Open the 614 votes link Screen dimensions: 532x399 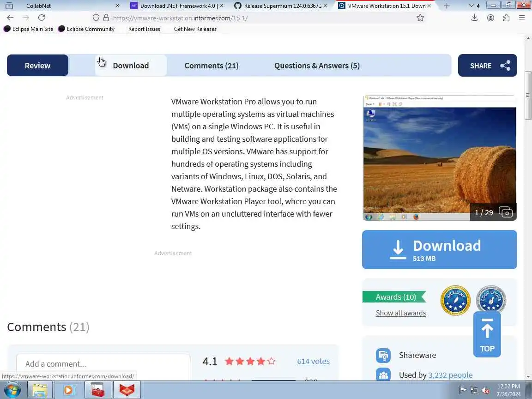click(313, 361)
